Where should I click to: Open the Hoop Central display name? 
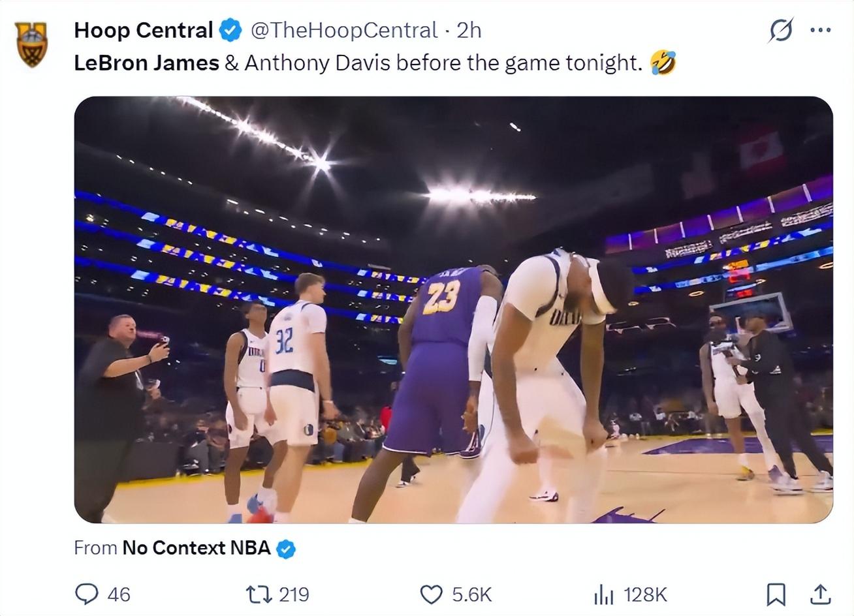143,30
